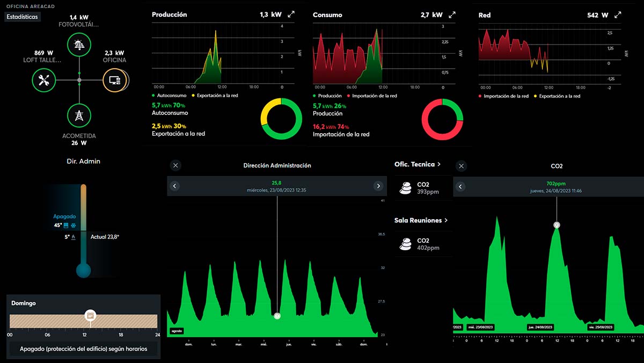Toggle Exportación a la red in Red legend

pyautogui.click(x=557, y=96)
